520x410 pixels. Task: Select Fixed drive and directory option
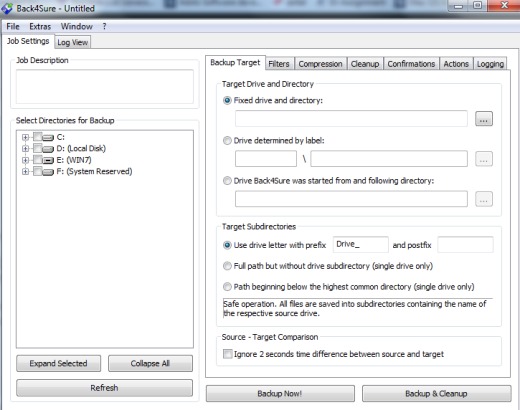coord(227,100)
